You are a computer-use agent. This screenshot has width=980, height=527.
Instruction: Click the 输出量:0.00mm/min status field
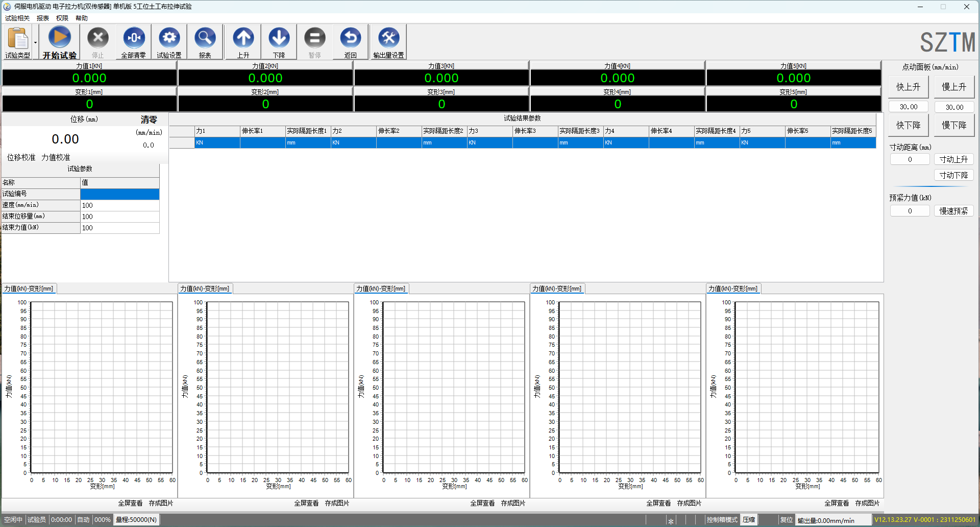tap(834, 520)
